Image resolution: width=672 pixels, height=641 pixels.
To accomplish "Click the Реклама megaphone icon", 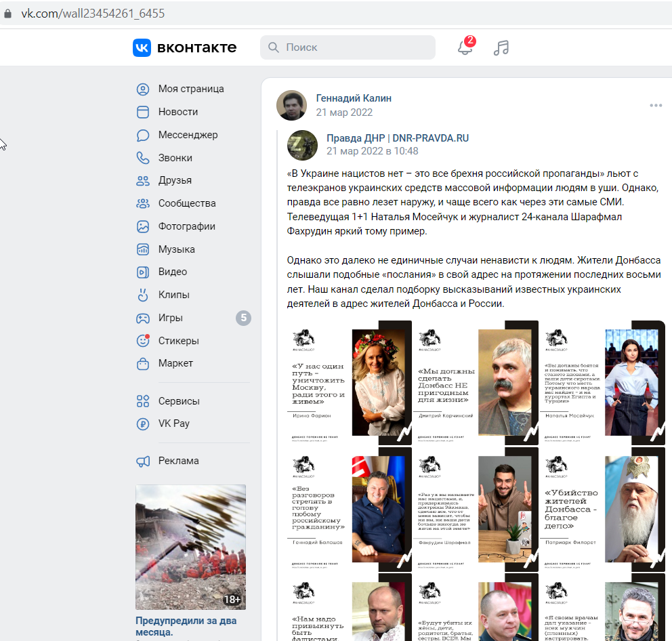I will pos(143,461).
